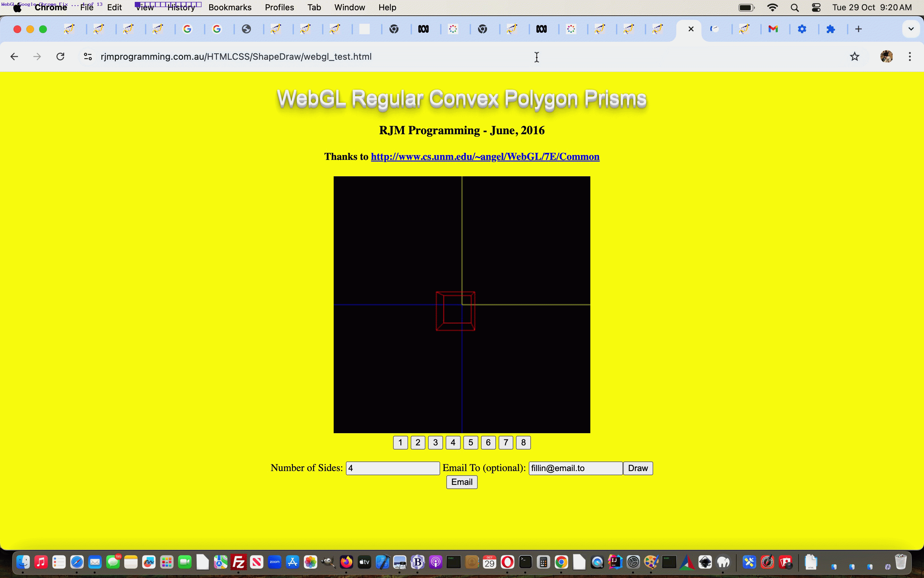Launch Firefox from the Dock
Screen dimensions: 924x578
(x=346, y=562)
